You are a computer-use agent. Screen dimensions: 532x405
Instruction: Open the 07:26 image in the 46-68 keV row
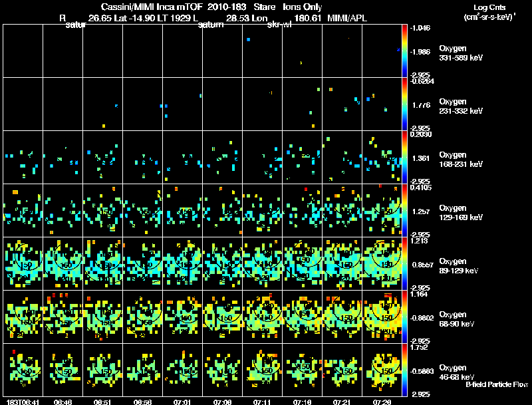point(382,370)
